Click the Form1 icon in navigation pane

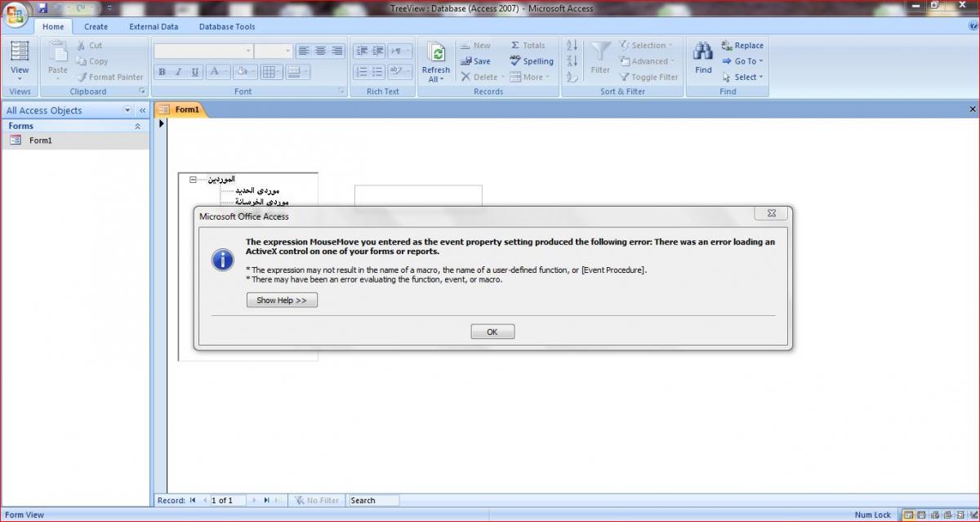point(16,141)
